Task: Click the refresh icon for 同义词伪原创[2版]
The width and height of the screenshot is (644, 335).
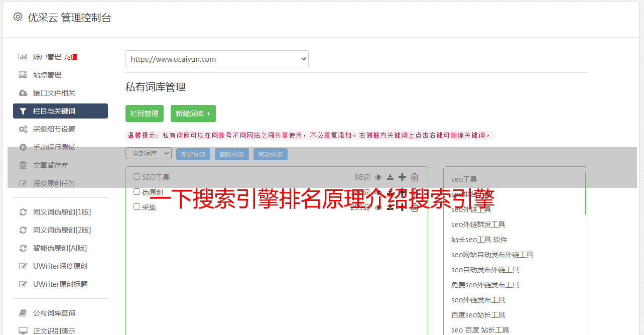Action: coord(23,230)
